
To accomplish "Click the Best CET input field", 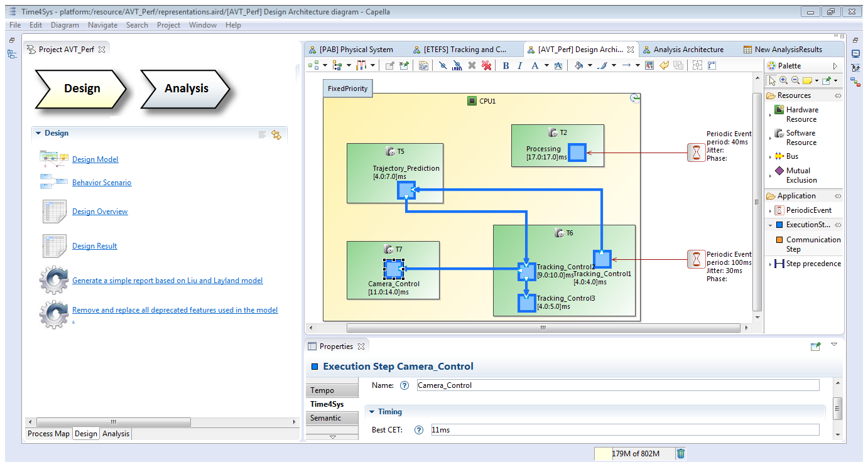I will [x=624, y=430].
